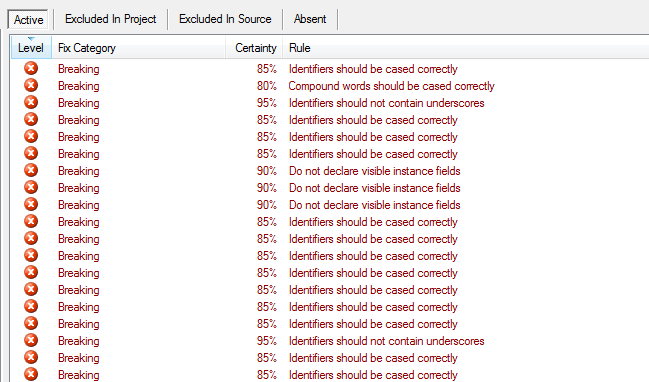Select first Do not declare visible instance fields text
The image size is (649, 382).
point(375,171)
